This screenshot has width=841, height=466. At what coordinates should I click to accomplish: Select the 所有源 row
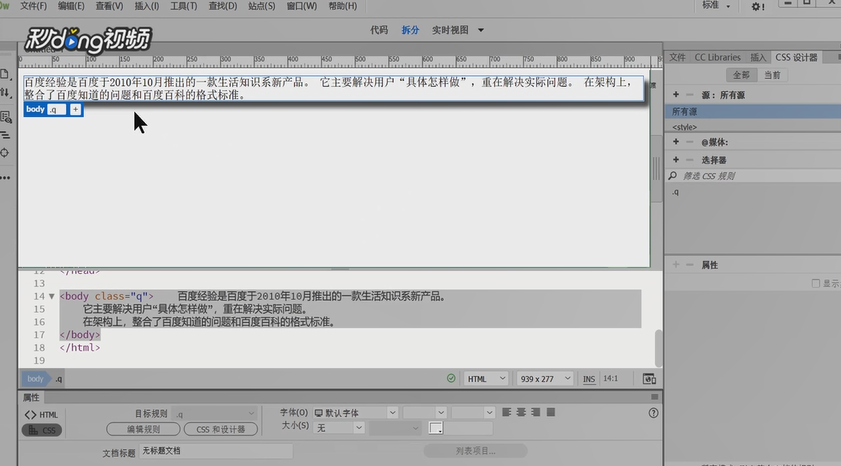[x=753, y=112]
